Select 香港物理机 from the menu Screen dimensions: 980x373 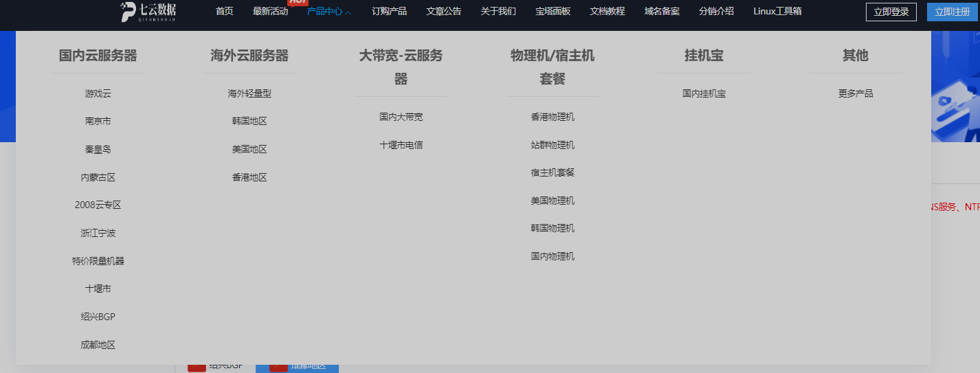[553, 117]
